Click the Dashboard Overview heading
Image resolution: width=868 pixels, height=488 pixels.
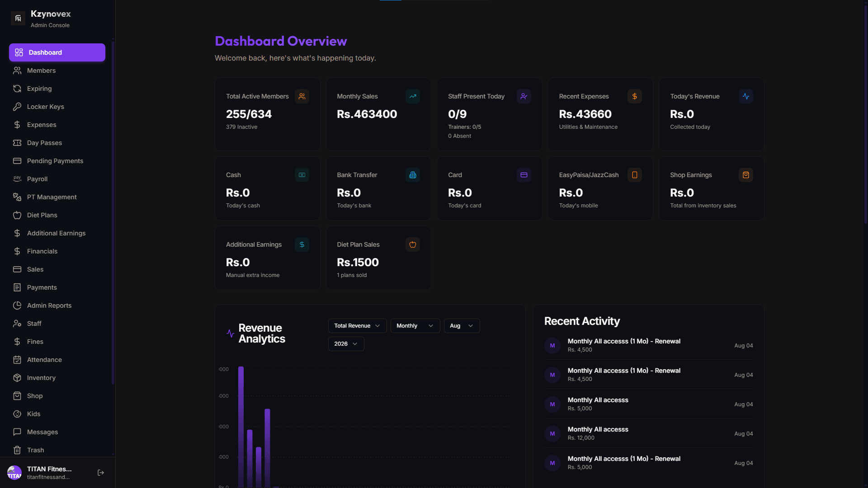pyautogui.click(x=281, y=41)
